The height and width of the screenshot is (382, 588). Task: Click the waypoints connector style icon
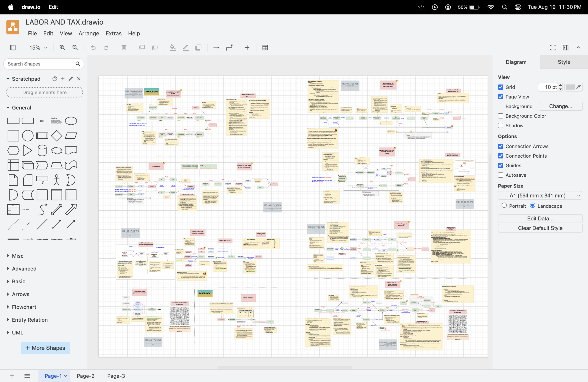pyautogui.click(x=229, y=48)
